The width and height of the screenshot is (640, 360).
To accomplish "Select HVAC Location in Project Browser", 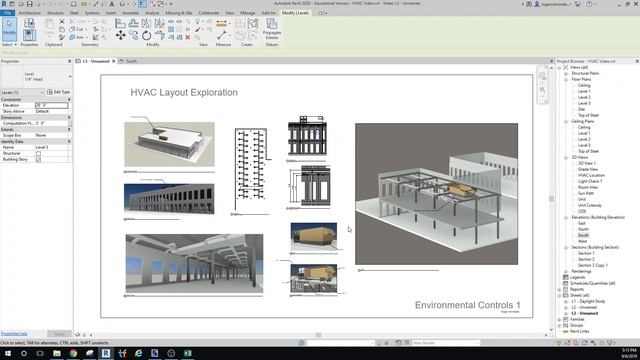I will (x=591, y=176).
